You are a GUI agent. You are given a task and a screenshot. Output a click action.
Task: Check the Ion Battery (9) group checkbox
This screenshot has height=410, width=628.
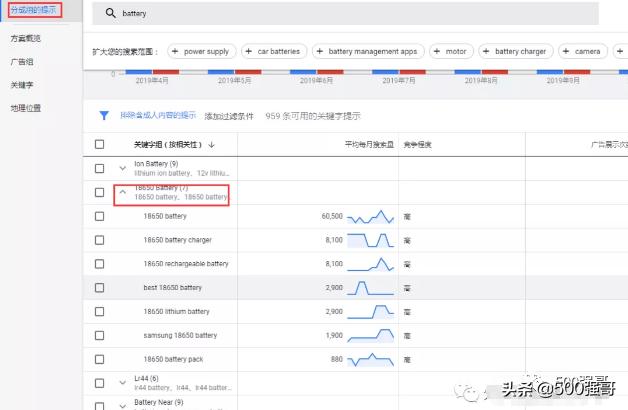(99, 169)
